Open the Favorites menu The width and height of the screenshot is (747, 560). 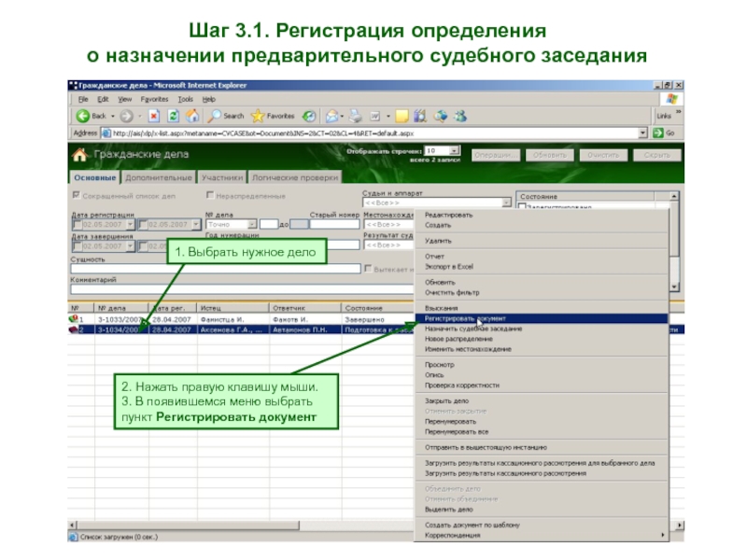tap(154, 99)
